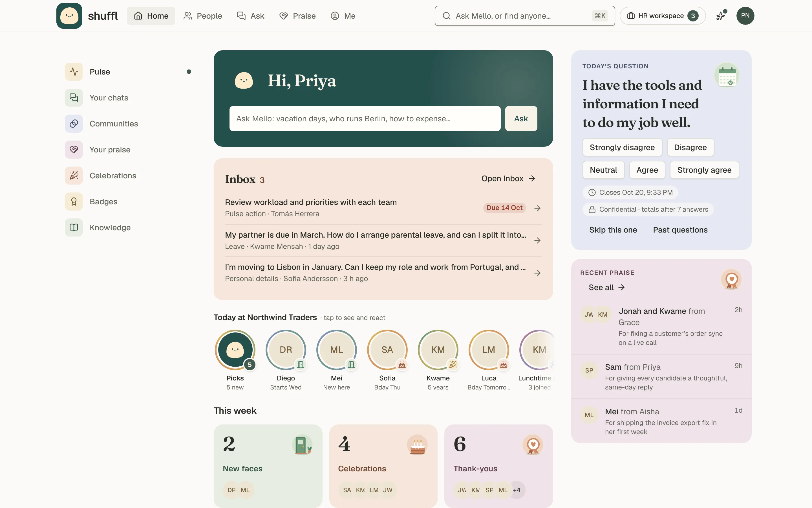Open the New faces weekly card

pyautogui.click(x=268, y=466)
